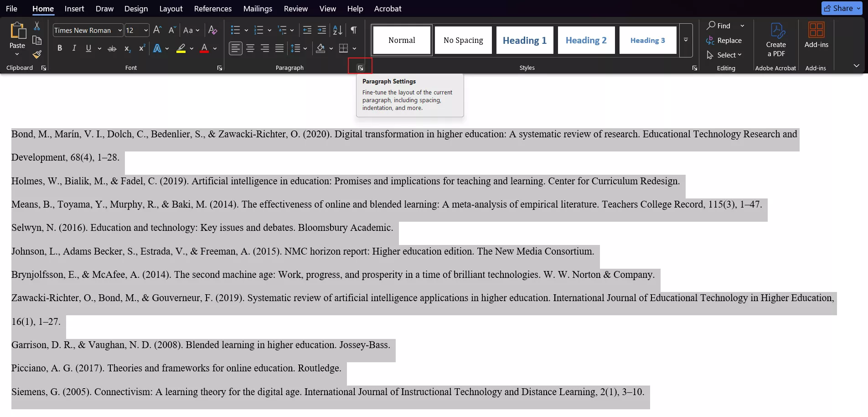Open Change Case dropdown
The image size is (868, 417).
191,30
